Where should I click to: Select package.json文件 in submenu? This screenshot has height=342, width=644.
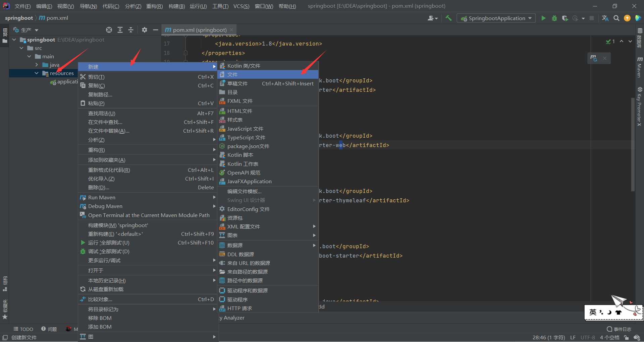pyautogui.click(x=268, y=146)
